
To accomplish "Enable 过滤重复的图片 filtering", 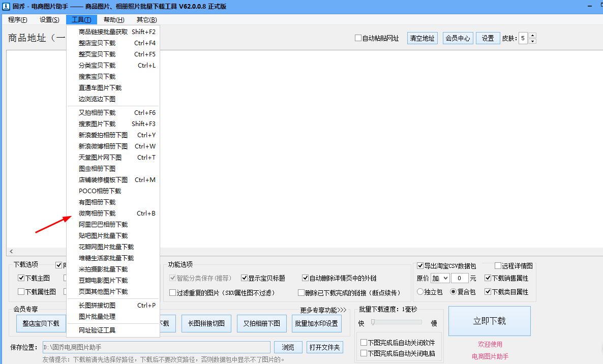I will click(172, 293).
